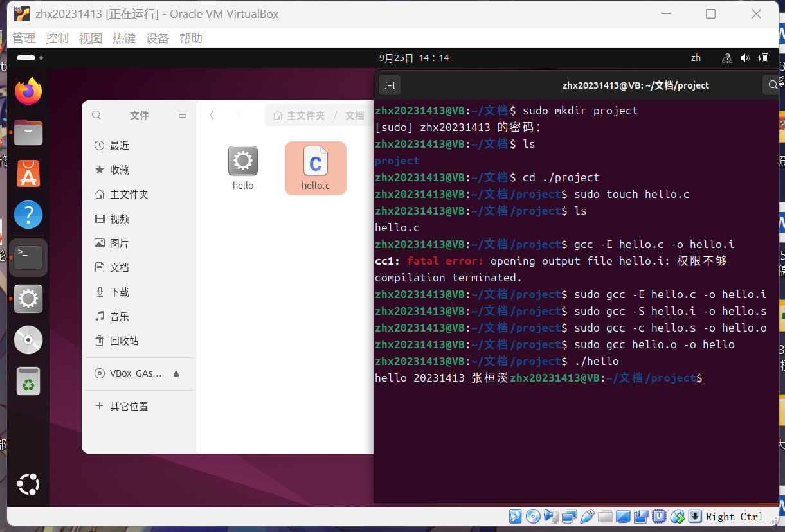
Task: Click the search icon in Files sidebar
Action: click(x=96, y=116)
